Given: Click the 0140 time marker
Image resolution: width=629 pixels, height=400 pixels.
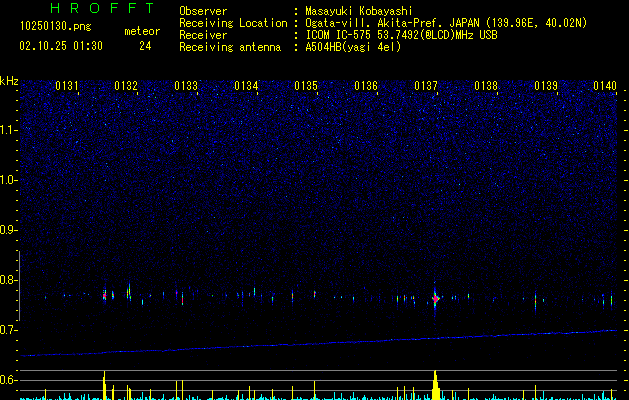Looking at the screenshot, I should click(x=605, y=86).
